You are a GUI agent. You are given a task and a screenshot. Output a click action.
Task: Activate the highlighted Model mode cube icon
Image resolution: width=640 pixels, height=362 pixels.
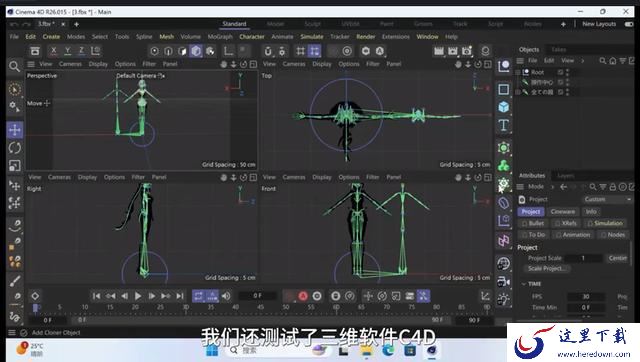(x=196, y=51)
